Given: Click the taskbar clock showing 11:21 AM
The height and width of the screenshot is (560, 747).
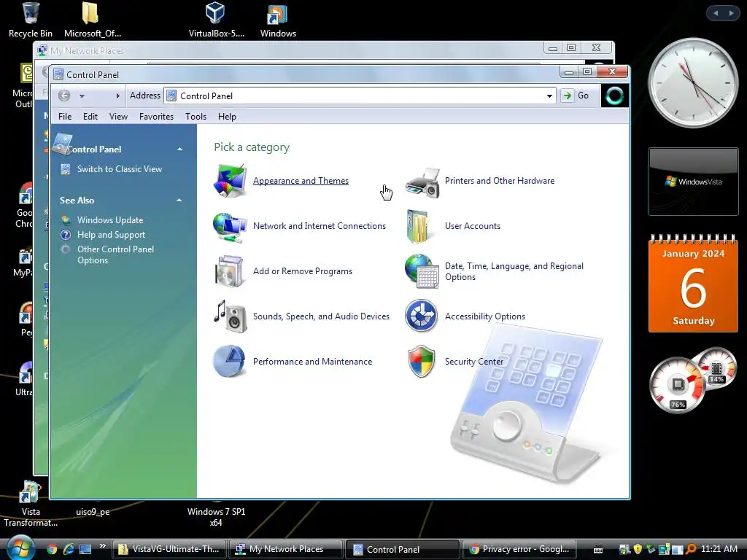Looking at the screenshot, I should pyautogui.click(x=719, y=549).
